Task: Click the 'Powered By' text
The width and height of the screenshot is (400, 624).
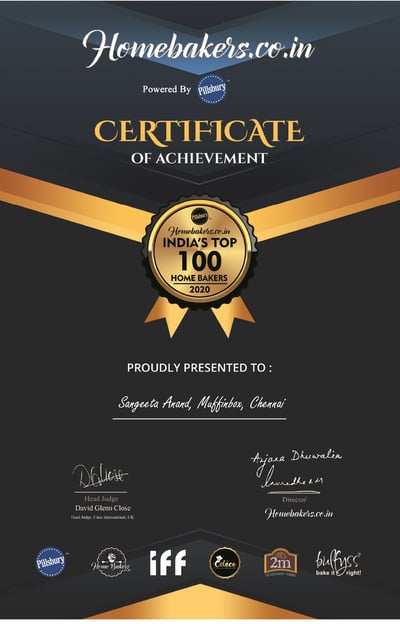Action: pos(167,89)
